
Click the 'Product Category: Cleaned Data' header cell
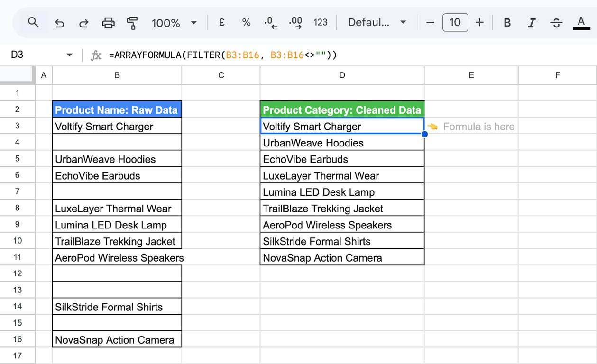point(342,109)
